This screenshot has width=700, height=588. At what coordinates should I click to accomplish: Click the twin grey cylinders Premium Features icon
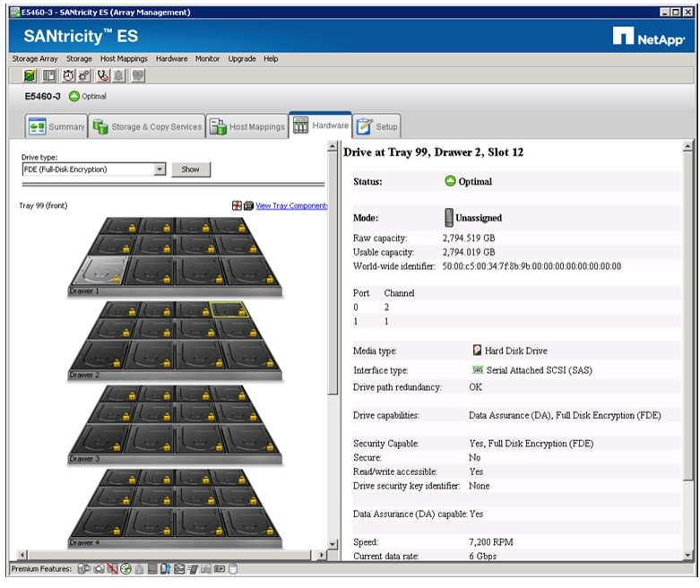206,569
